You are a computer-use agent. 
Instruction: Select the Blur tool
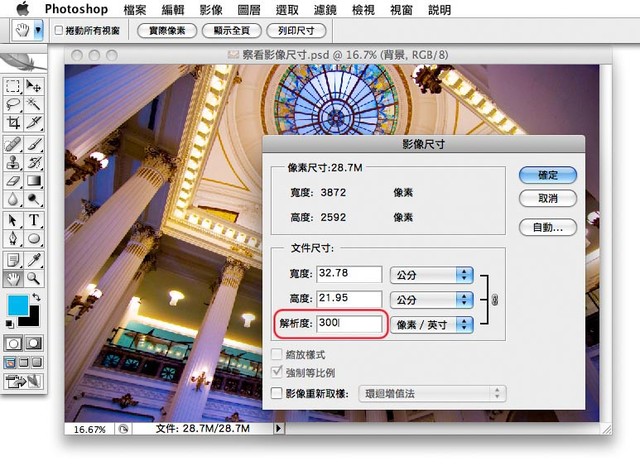coord(13,199)
